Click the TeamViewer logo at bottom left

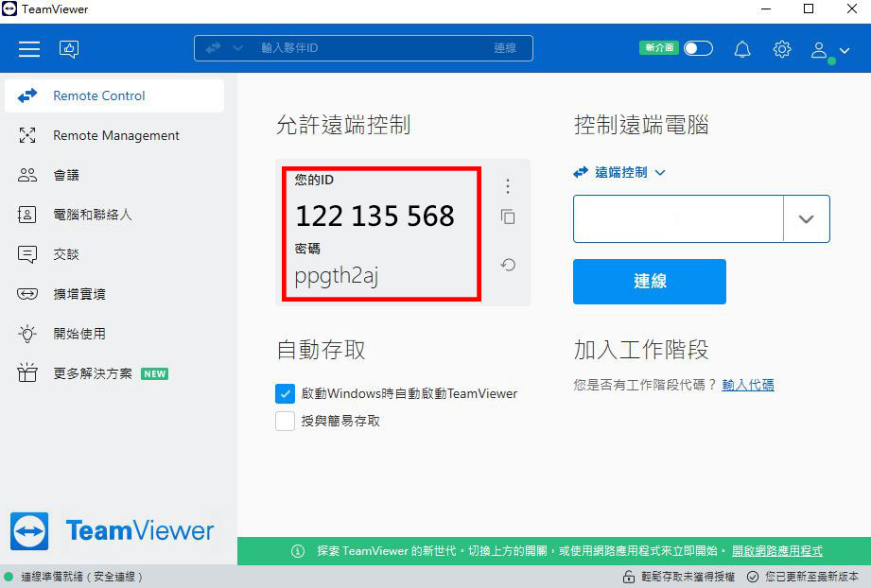[x=113, y=531]
